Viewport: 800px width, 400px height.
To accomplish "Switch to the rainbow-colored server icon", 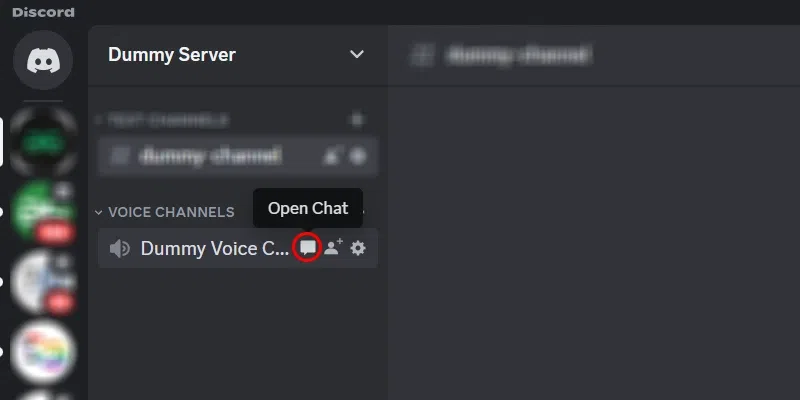I will point(43,352).
